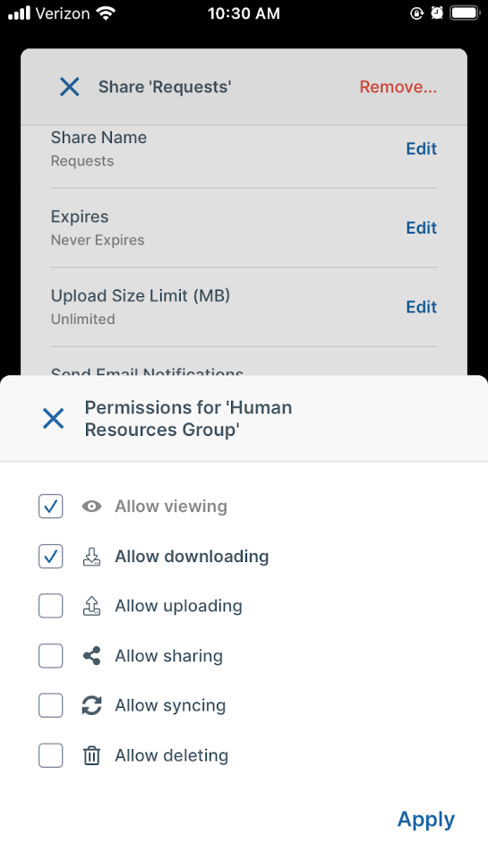Click the sync arrows icon

(91, 706)
